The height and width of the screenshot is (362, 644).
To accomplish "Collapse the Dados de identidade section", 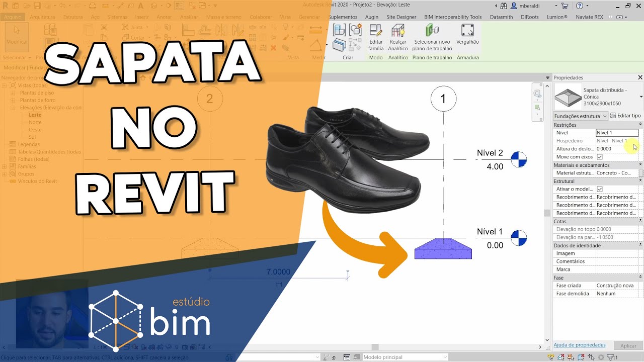I will [x=640, y=245].
